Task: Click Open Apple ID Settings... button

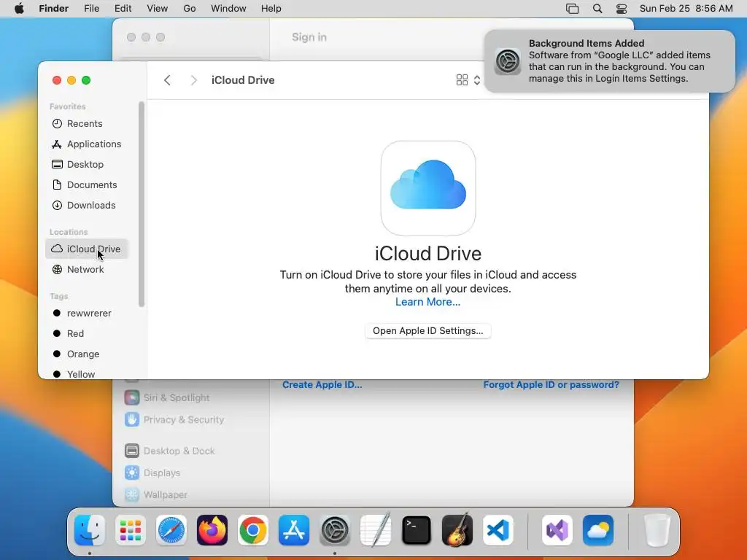Action: tap(427, 331)
